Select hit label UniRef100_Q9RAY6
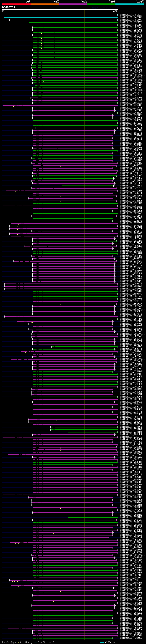The width and height of the screenshot is (146, 644). click(131, 67)
